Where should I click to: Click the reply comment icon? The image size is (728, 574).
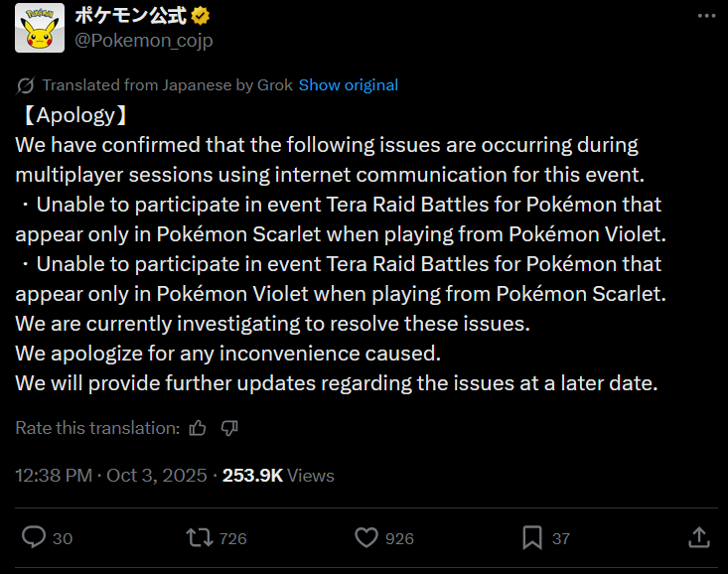pos(34,537)
